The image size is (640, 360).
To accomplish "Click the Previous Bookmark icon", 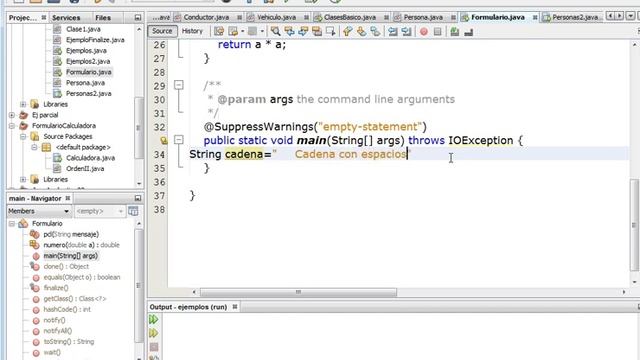I will pyautogui.click(x=347, y=31).
